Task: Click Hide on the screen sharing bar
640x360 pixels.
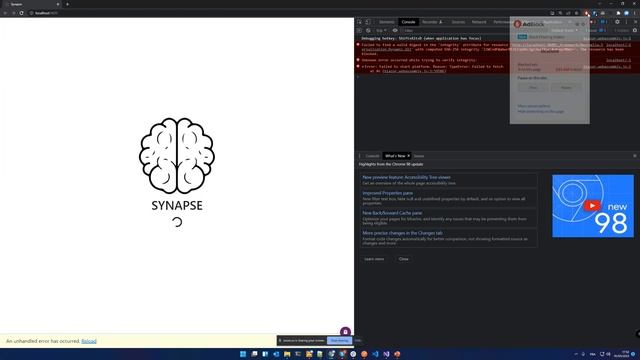Action: (x=358, y=340)
